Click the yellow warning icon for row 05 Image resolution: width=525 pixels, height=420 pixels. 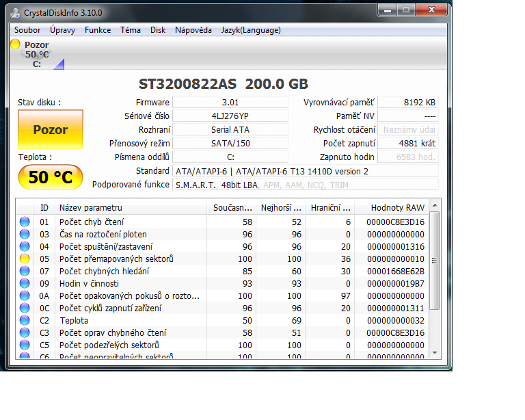tap(25, 259)
